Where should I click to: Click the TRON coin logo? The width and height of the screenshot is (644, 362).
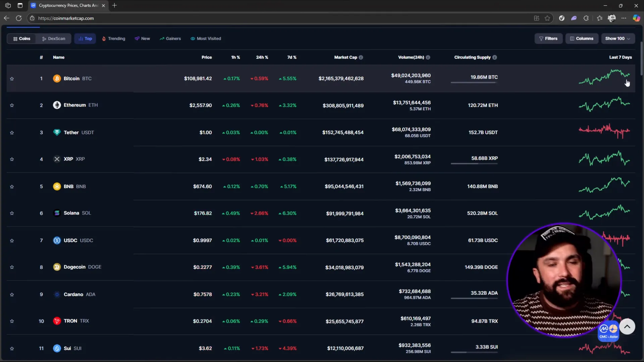click(x=57, y=321)
